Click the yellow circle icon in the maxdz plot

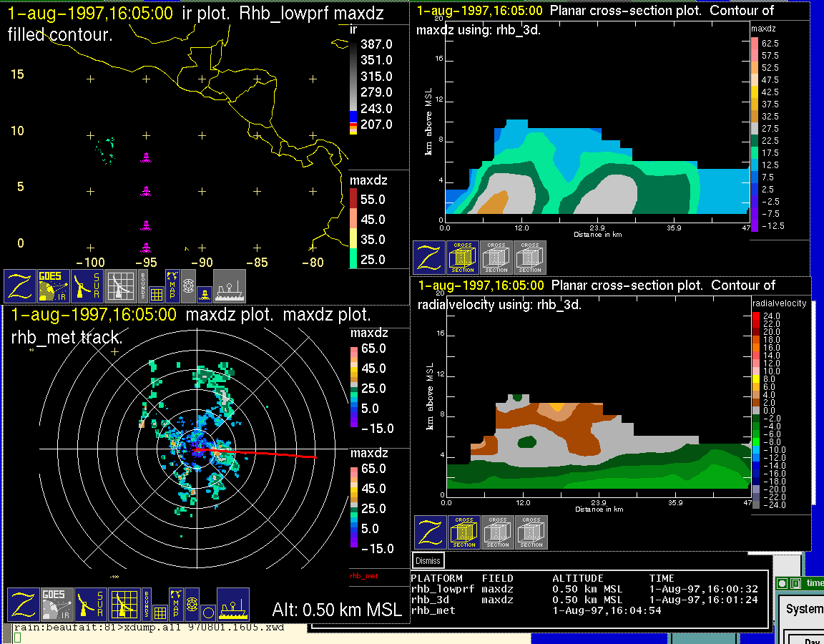pyautogui.click(x=207, y=612)
